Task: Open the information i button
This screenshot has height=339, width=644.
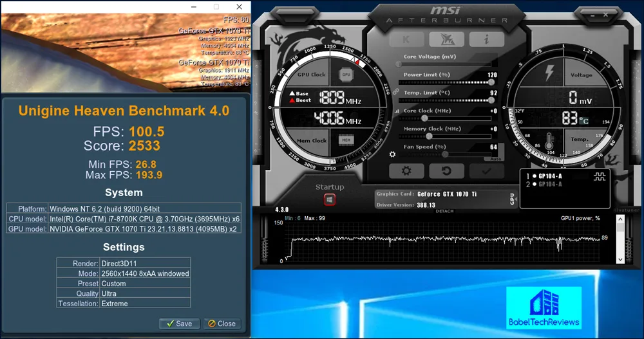Action: click(487, 39)
